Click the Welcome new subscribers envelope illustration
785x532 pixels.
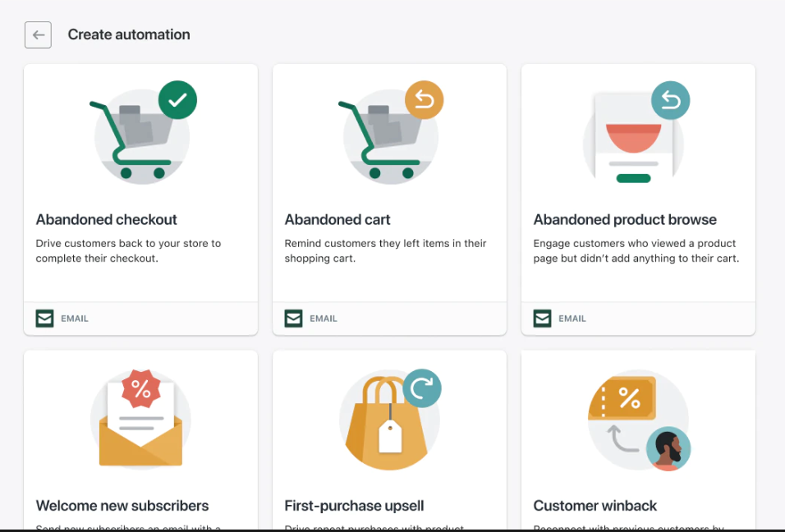[140, 420]
